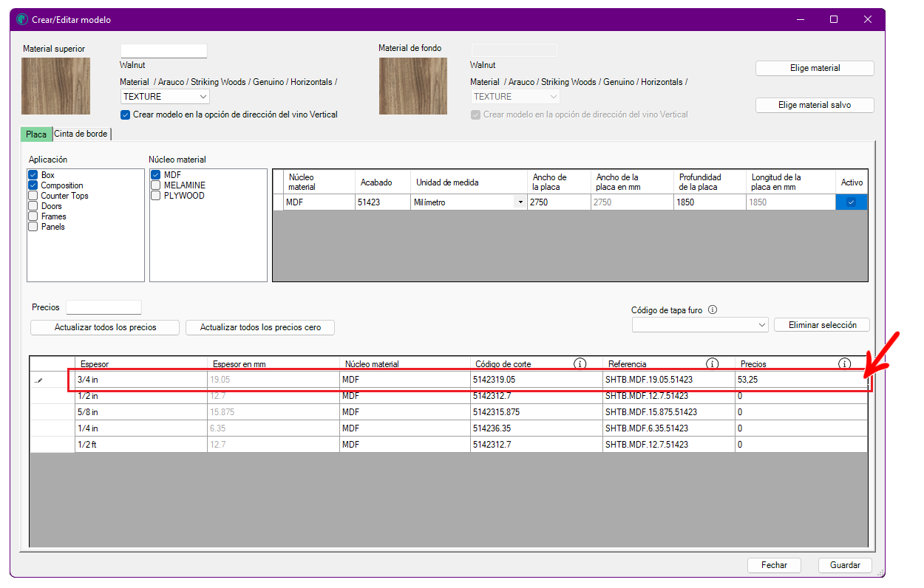Click the Precios input field
This screenshot has height=588, width=924.
click(103, 307)
